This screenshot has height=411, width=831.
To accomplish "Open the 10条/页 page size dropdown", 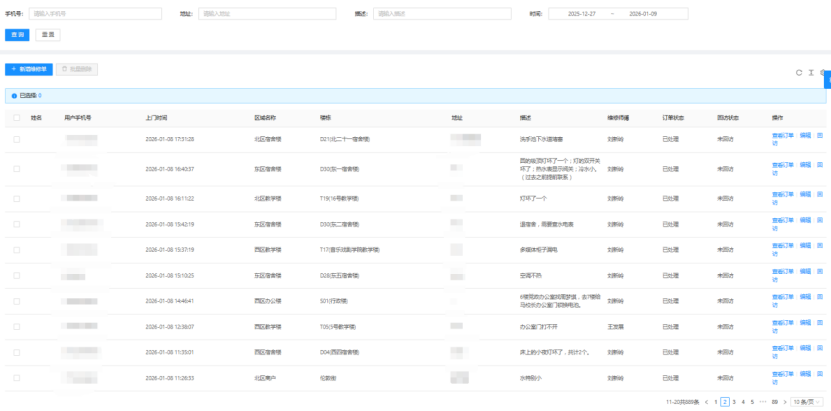I will [808, 401].
